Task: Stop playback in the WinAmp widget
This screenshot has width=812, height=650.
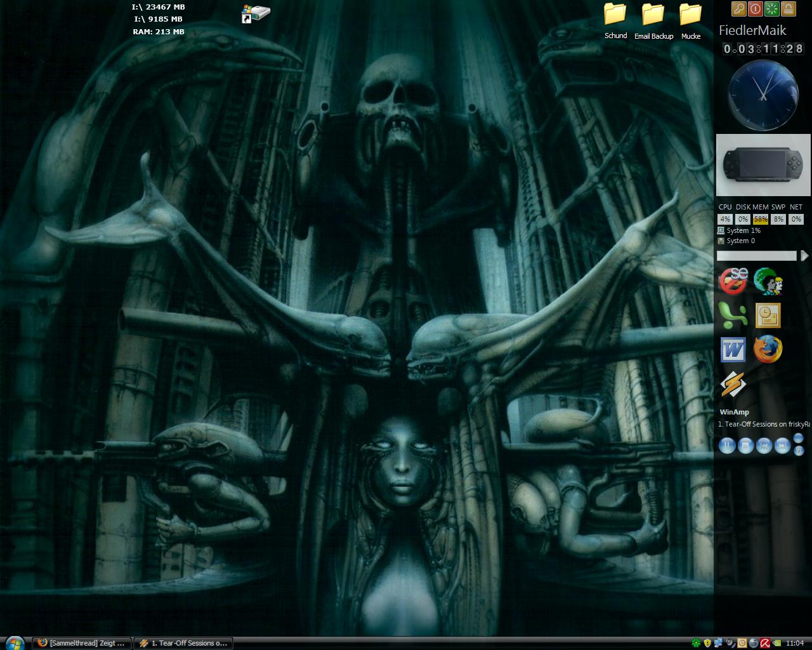Action: pyautogui.click(x=745, y=446)
